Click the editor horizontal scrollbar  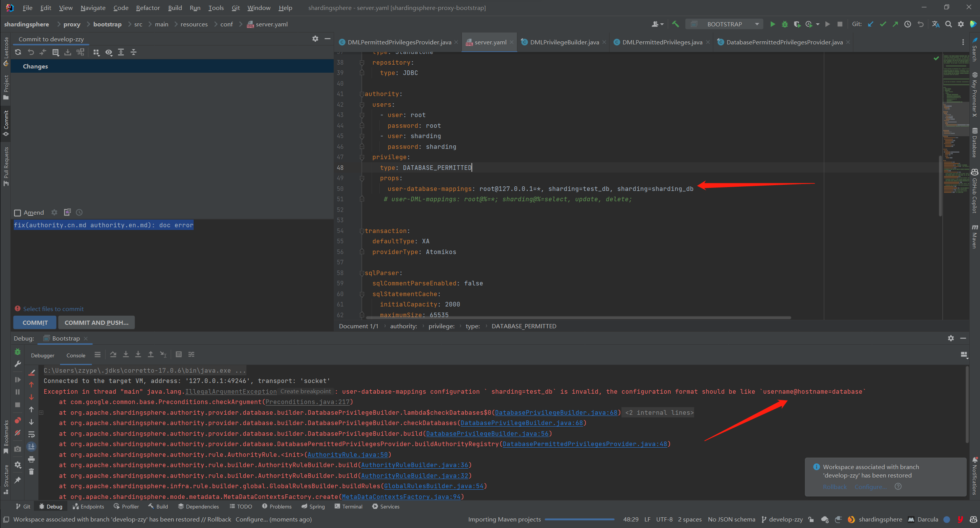click(x=578, y=318)
